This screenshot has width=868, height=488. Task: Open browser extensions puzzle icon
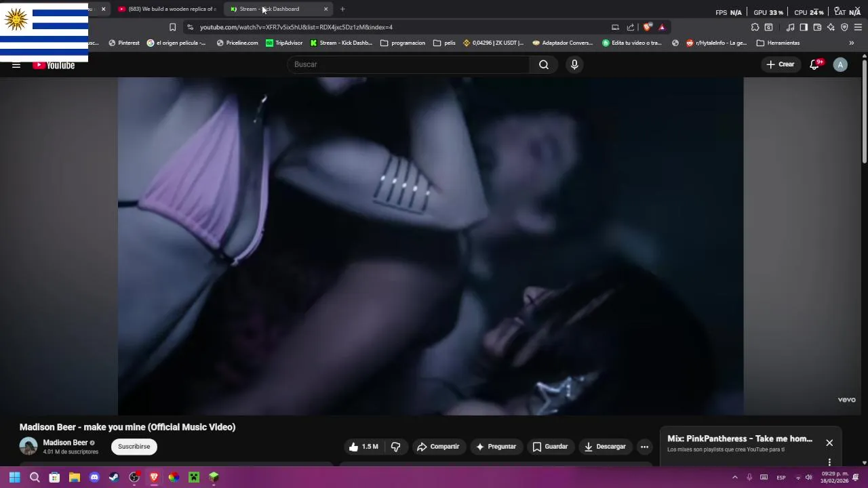pos(755,27)
